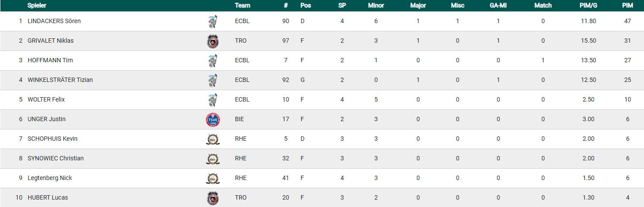Select SYNOWIEC Christian player name
The image size is (644, 207).
(x=55, y=159)
